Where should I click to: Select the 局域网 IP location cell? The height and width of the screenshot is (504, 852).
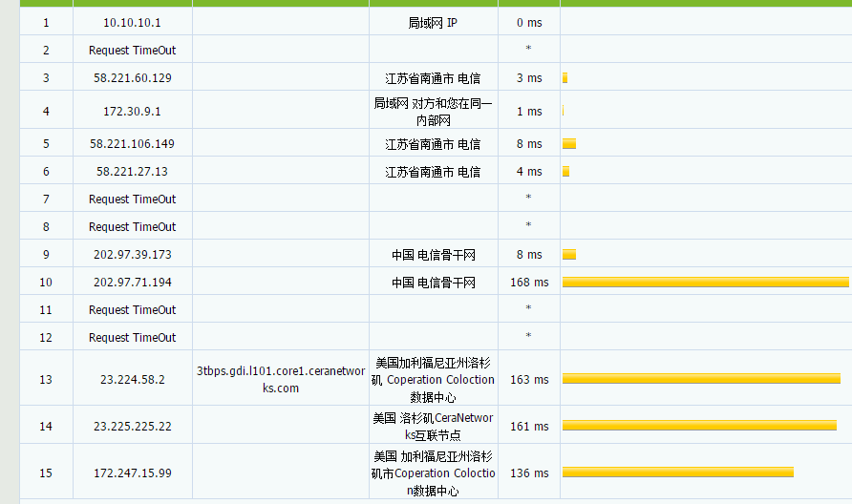pyautogui.click(x=433, y=23)
